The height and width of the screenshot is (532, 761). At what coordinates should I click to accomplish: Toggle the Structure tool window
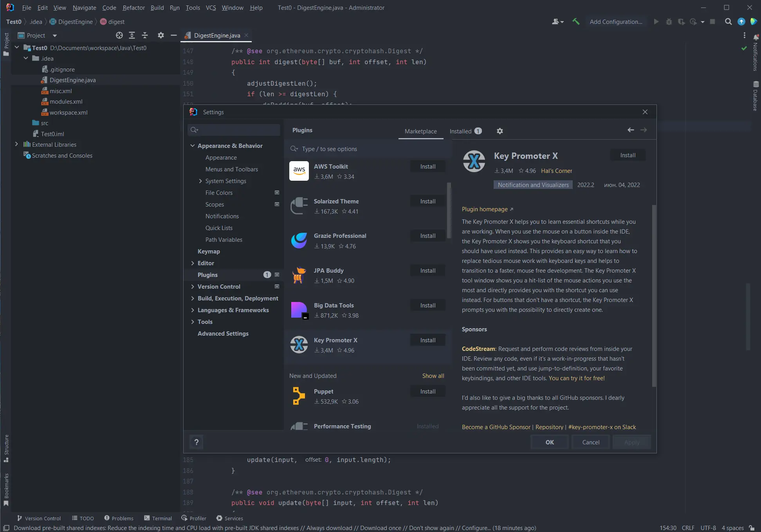tap(6, 448)
